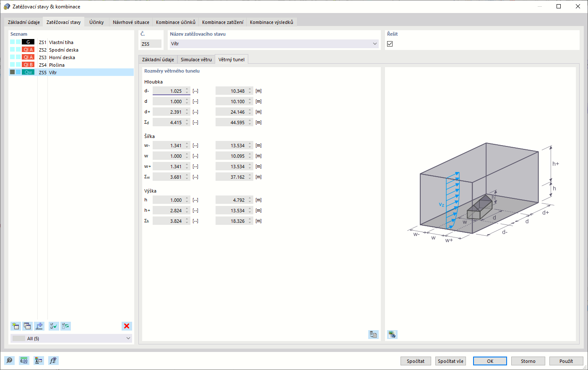Click the graphic settings icon below the tunnel preview
588x370 pixels.
(x=392, y=334)
